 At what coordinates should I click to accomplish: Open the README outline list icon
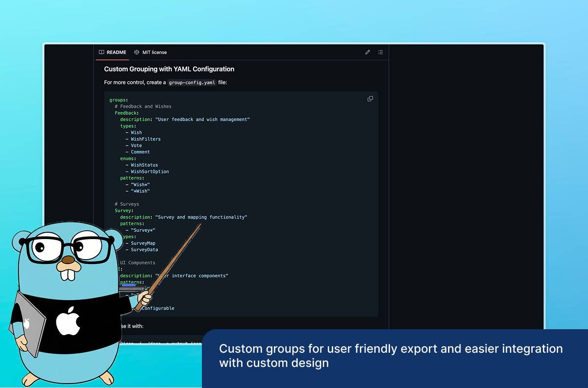pos(380,52)
